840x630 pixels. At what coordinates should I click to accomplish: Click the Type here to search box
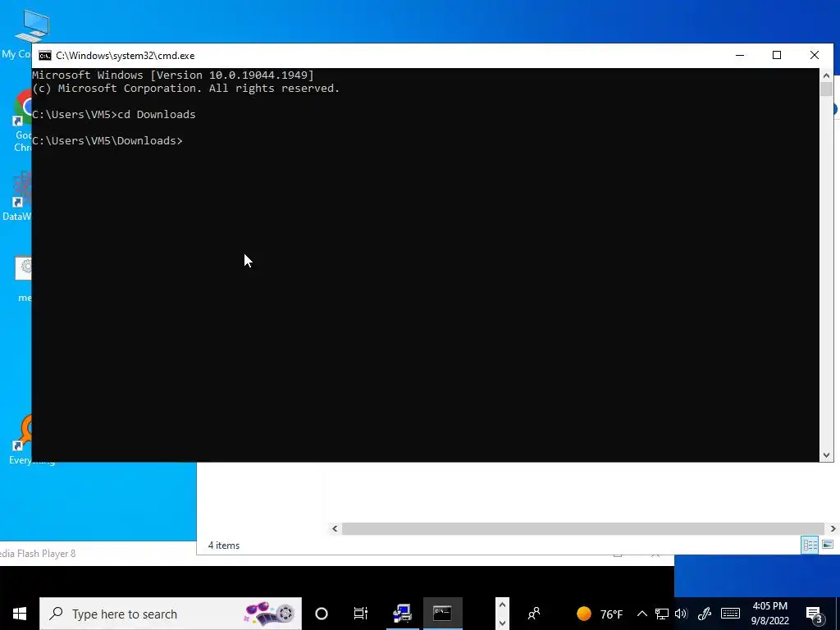click(x=171, y=614)
